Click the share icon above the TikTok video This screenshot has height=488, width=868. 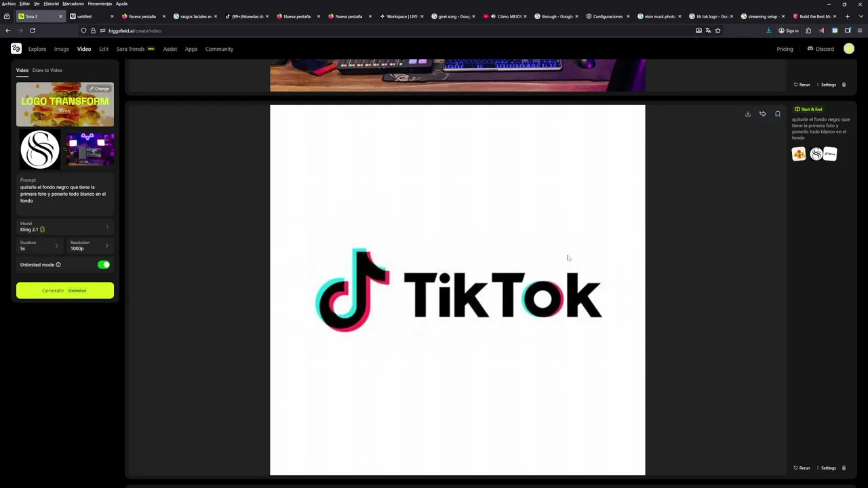point(763,114)
